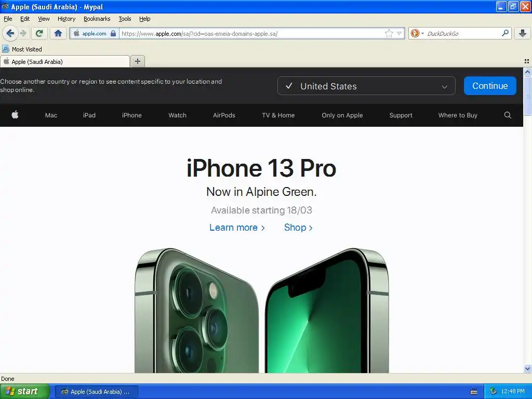Click the scrollbar up arrow
The image size is (532, 399).
coord(527,72)
